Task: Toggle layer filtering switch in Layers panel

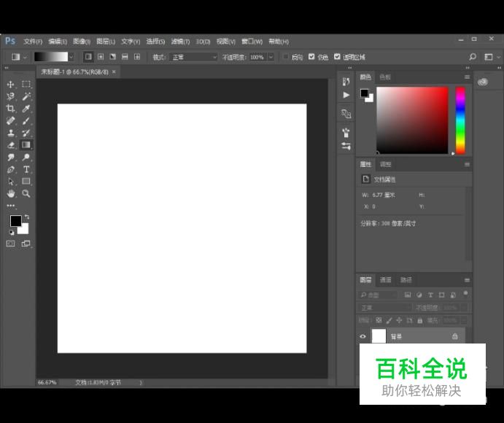Action: pyautogui.click(x=465, y=293)
